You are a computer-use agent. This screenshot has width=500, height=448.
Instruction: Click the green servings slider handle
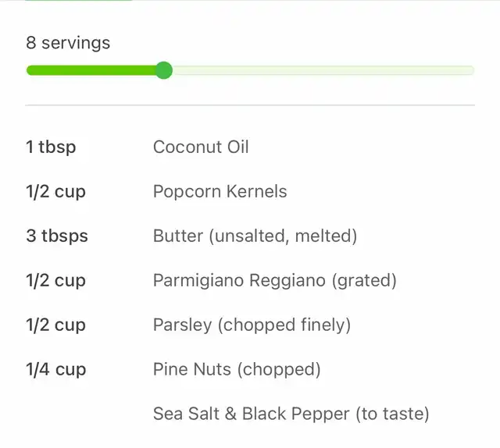(x=164, y=70)
